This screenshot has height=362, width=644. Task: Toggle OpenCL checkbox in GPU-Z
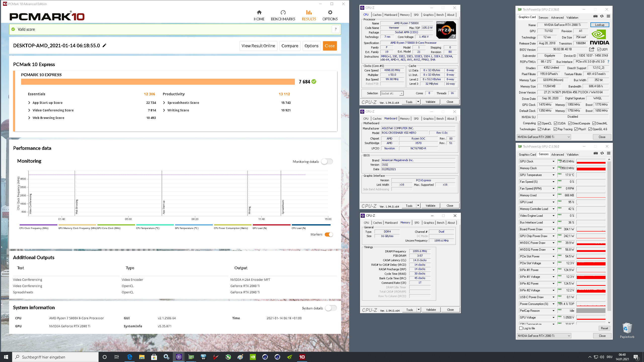coord(539,123)
